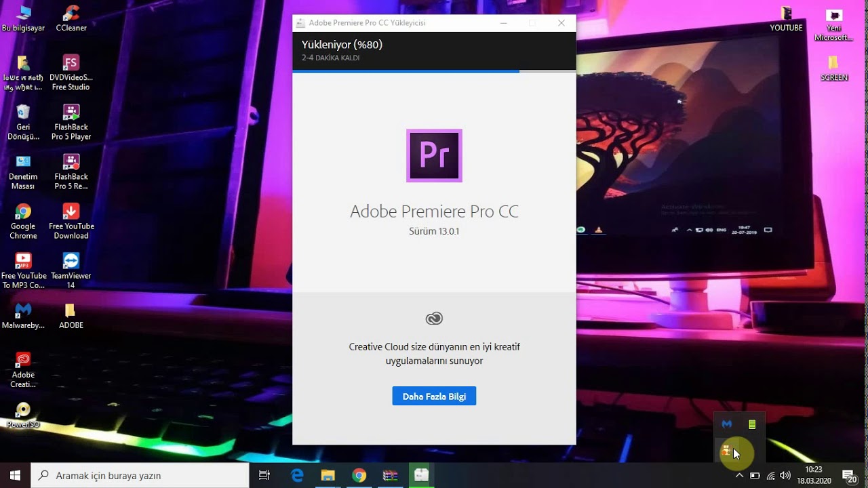Click the taskbar search box

click(x=140, y=475)
